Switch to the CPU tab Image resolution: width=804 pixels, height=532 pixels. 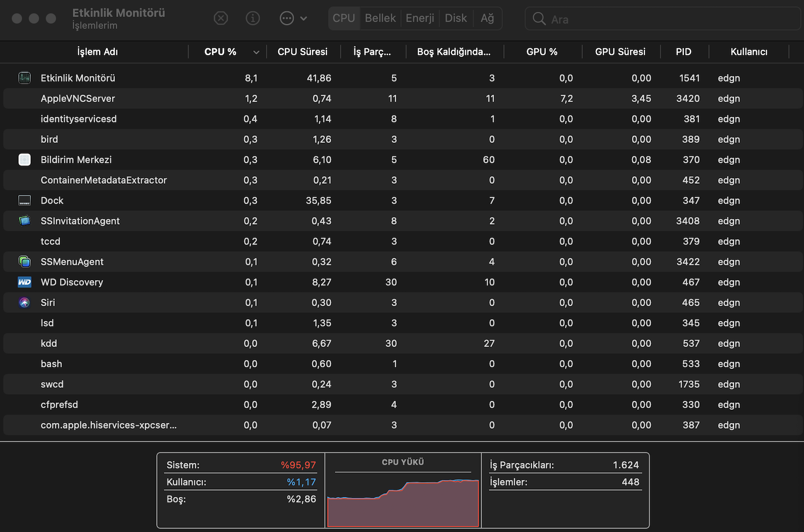pyautogui.click(x=344, y=18)
